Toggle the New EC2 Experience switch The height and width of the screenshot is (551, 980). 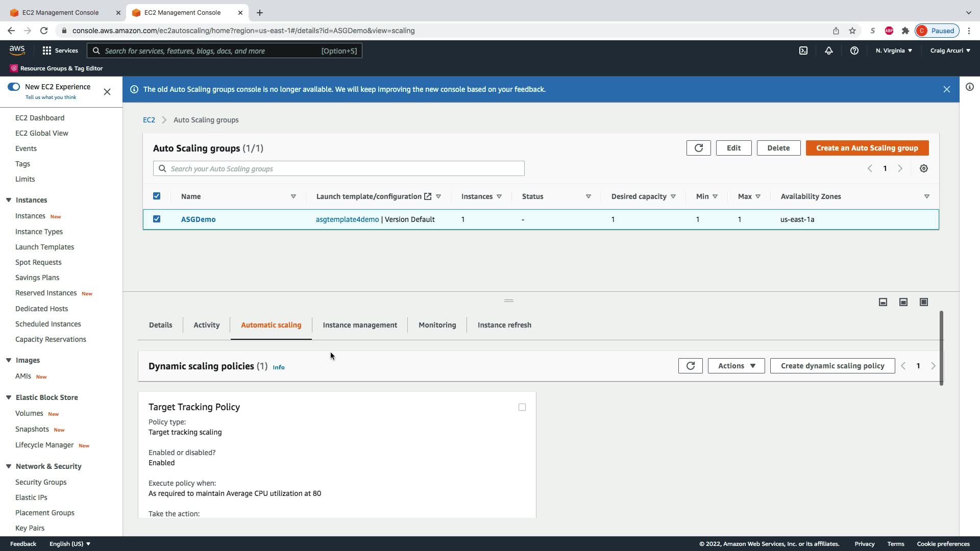click(14, 87)
